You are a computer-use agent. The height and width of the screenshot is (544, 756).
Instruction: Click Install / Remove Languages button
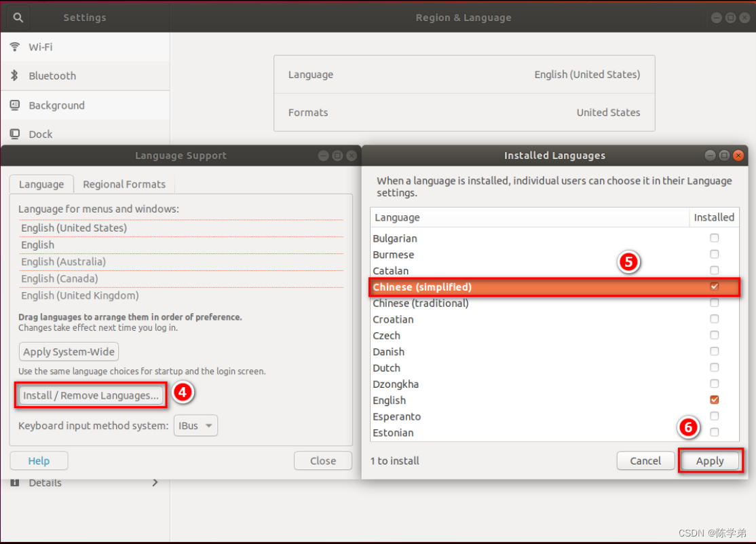(x=91, y=395)
